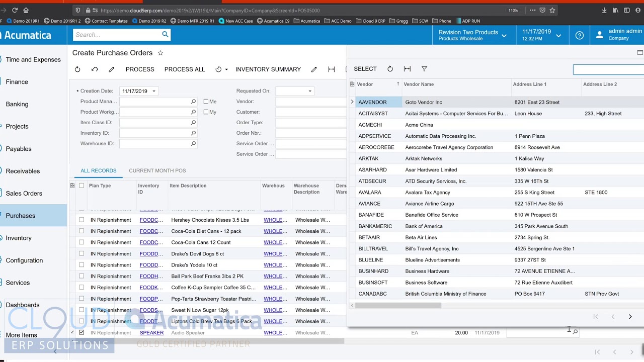Click vendor lookup grid settings icon
The image size is (644, 362).
(352, 84)
